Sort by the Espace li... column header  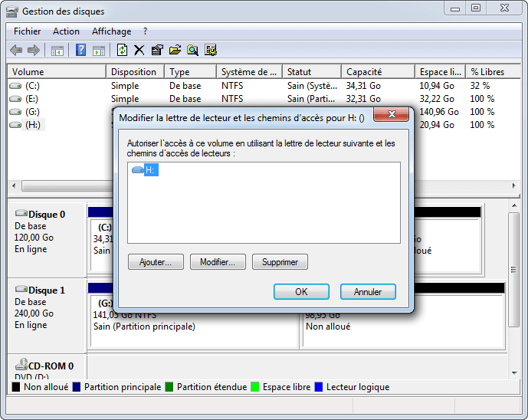point(440,72)
